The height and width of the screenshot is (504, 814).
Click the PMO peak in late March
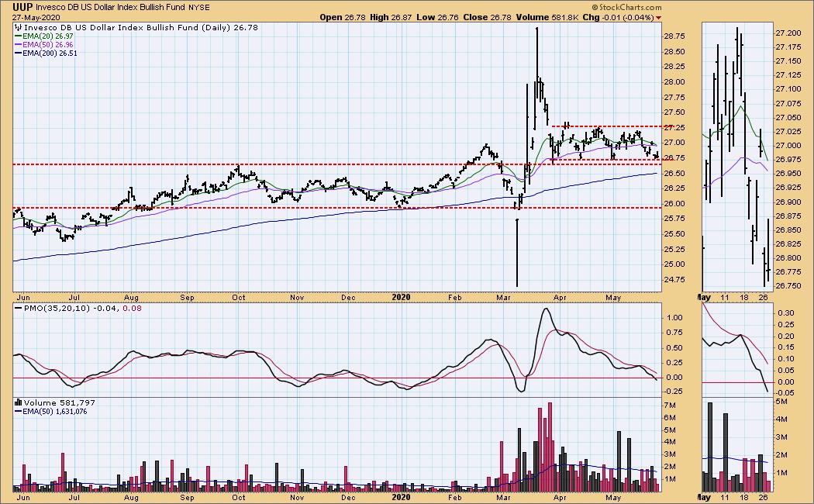[545, 310]
